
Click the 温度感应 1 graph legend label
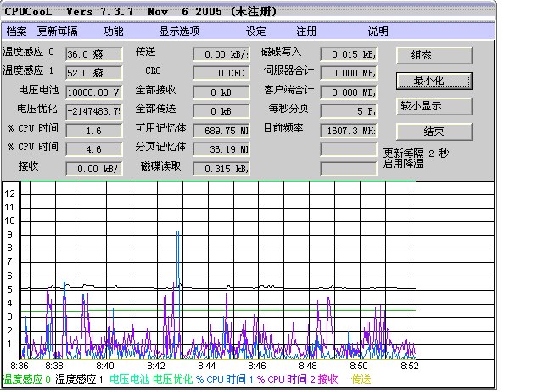[x=79, y=379]
